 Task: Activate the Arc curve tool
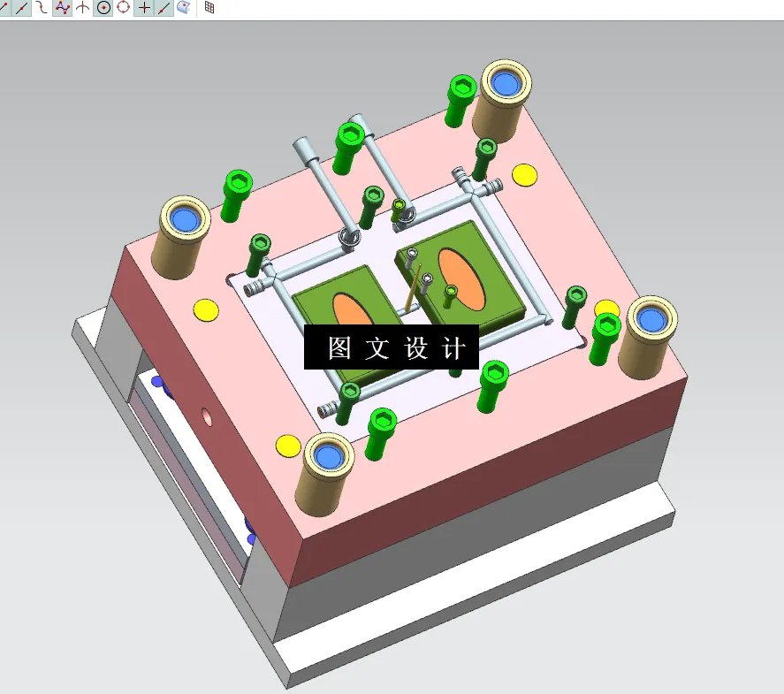tap(40, 9)
